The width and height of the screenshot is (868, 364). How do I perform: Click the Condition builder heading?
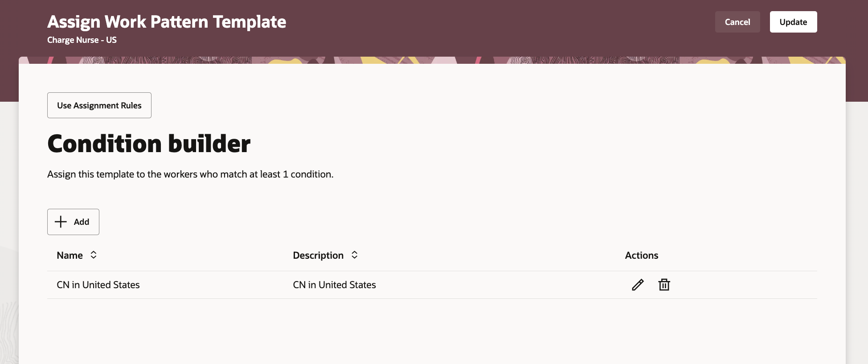point(149,144)
